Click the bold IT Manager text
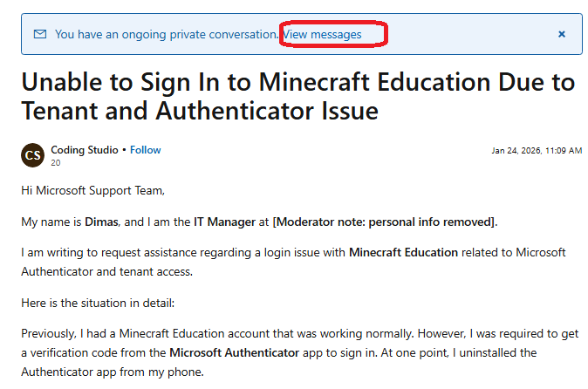 [224, 222]
